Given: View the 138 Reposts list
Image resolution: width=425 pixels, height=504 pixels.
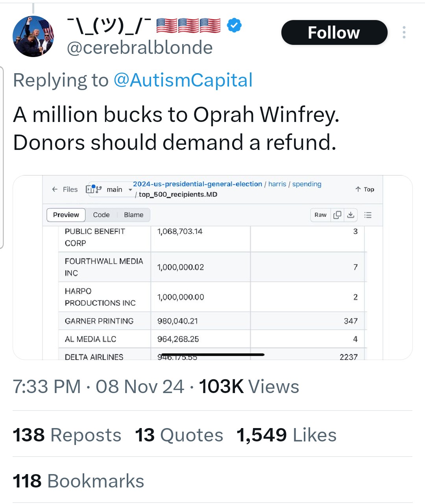Looking at the screenshot, I should click(67, 435).
